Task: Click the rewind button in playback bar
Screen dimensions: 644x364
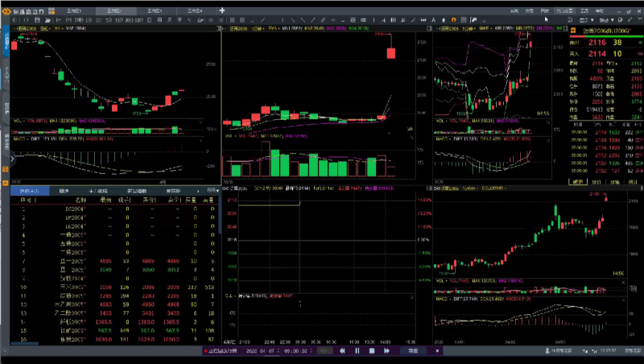Action: coord(343,351)
